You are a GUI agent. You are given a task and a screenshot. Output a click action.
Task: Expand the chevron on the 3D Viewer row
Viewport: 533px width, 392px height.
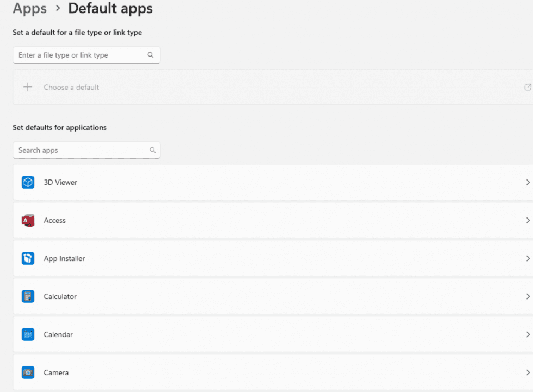(527, 182)
